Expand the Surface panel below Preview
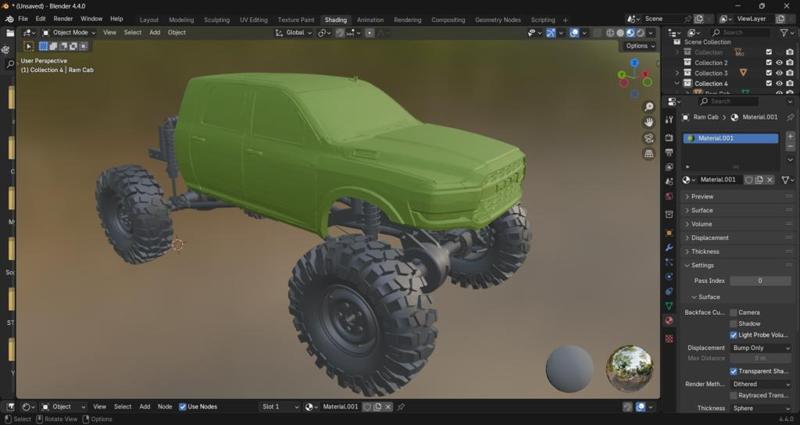 tap(738, 210)
